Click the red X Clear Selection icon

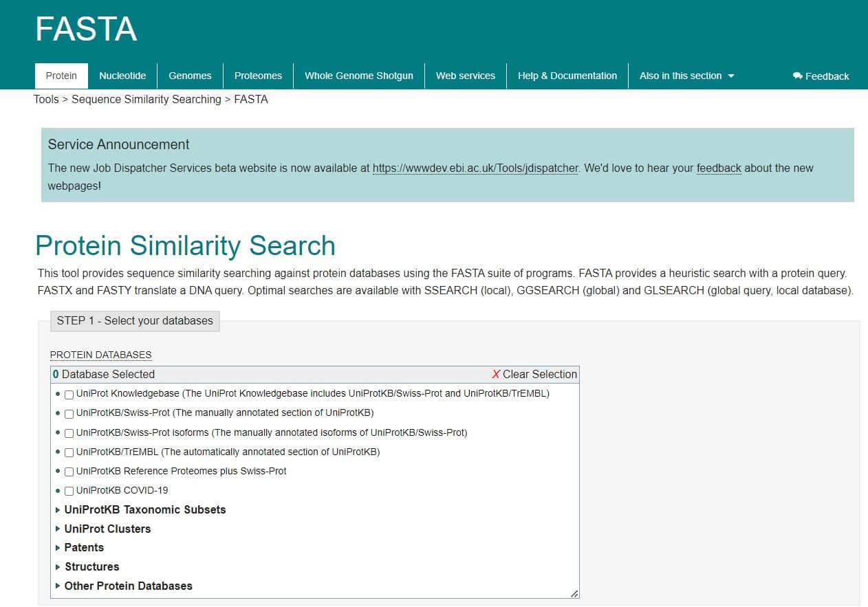[x=496, y=375]
